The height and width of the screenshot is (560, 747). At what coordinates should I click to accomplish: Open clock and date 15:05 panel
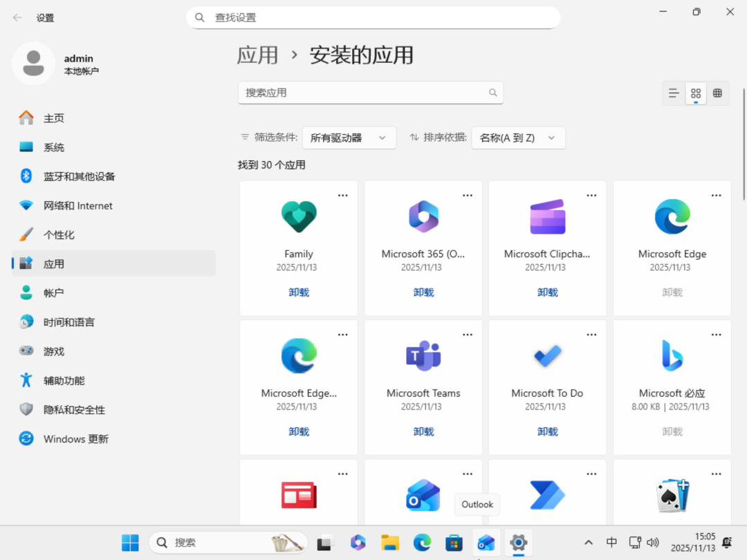[x=693, y=543]
